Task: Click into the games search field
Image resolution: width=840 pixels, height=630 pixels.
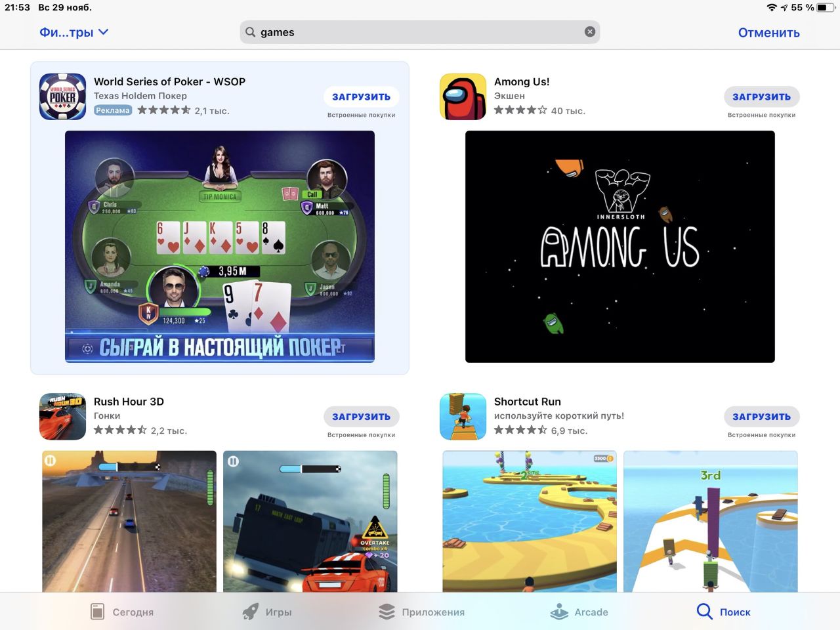Action: (x=420, y=32)
